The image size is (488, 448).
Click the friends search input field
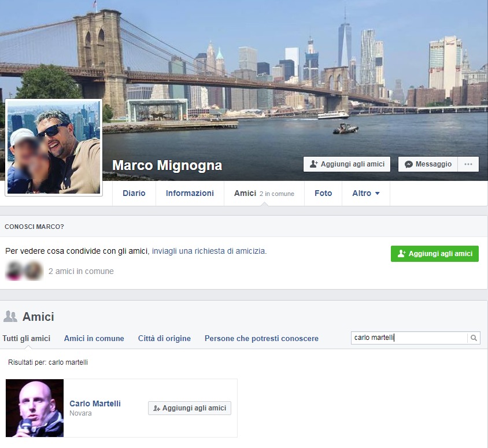pos(409,338)
